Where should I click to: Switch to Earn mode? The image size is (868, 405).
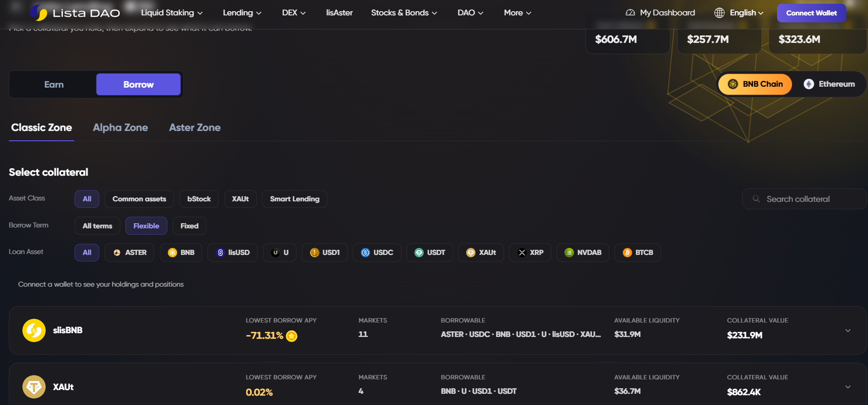tap(54, 84)
